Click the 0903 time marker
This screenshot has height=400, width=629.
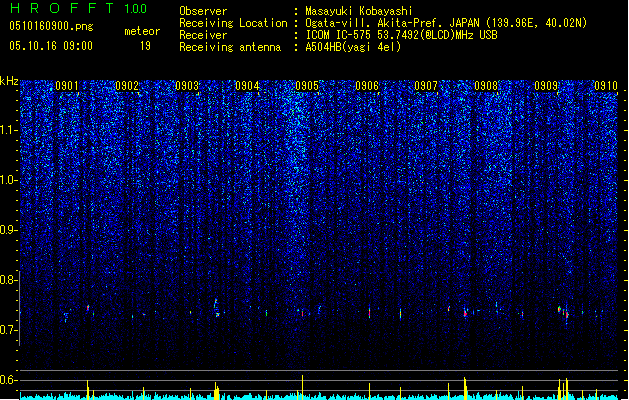point(187,86)
